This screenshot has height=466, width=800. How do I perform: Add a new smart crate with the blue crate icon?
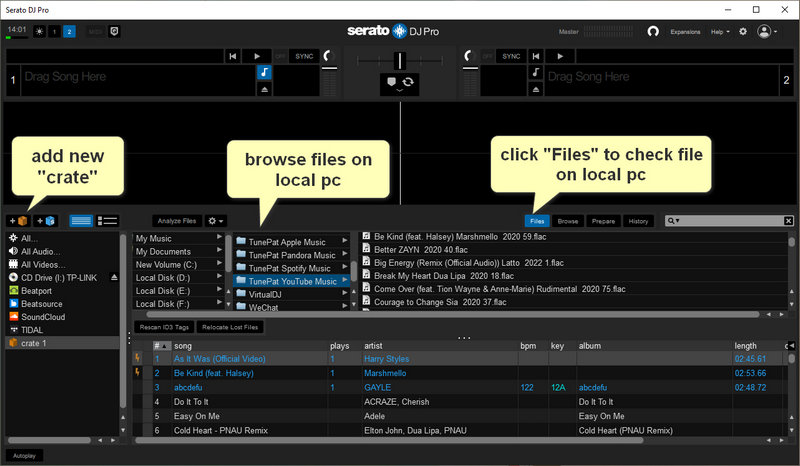45,221
